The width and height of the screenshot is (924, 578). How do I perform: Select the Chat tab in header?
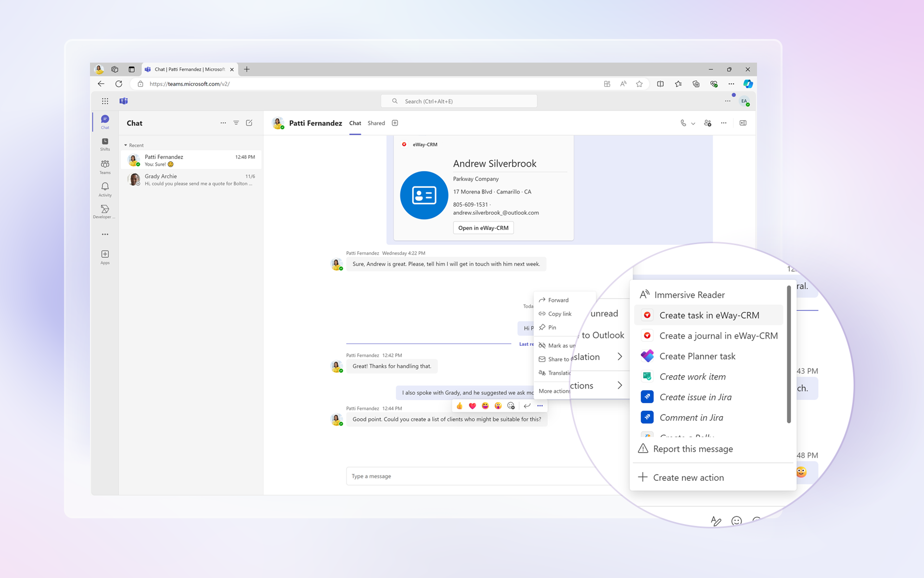pyautogui.click(x=355, y=123)
